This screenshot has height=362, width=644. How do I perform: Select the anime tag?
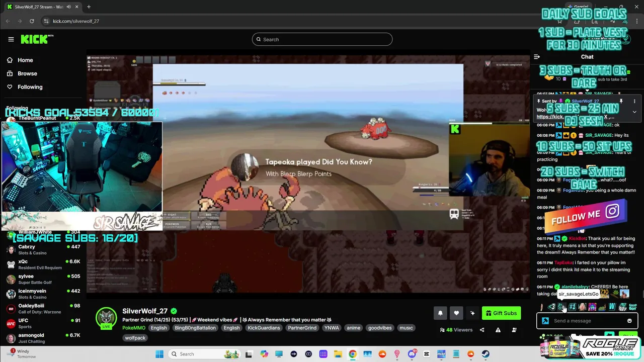(353, 328)
